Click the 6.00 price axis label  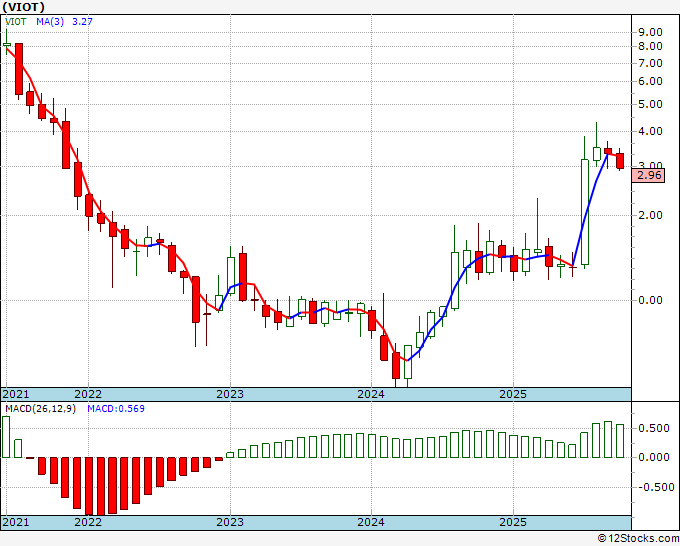pos(650,82)
